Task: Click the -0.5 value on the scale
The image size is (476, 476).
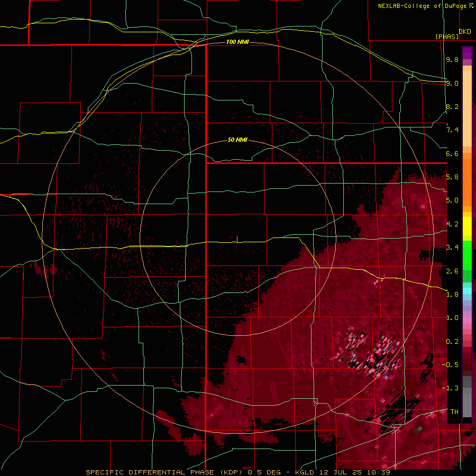Action: (x=450, y=365)
